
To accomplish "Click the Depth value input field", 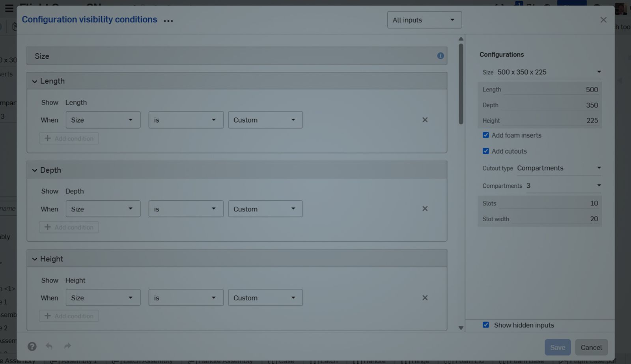I will click(x=576, y=105).
